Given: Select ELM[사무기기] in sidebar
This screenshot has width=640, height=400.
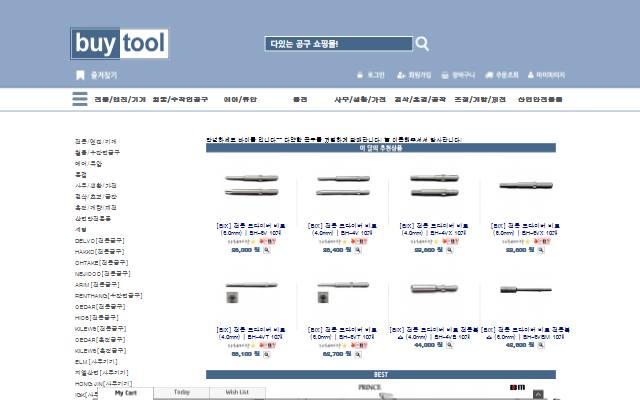Looking at the screenshot, I should point(96,362).
